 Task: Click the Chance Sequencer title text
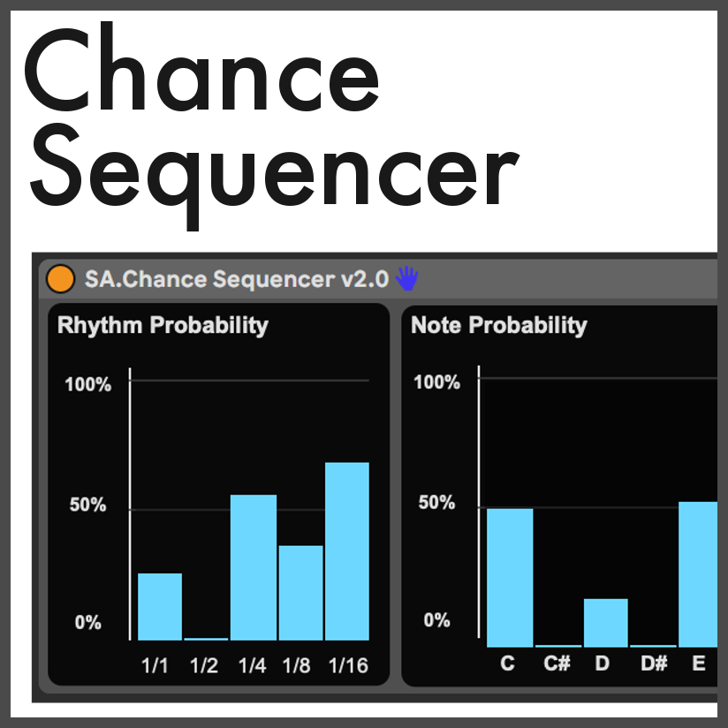point(265,124)
